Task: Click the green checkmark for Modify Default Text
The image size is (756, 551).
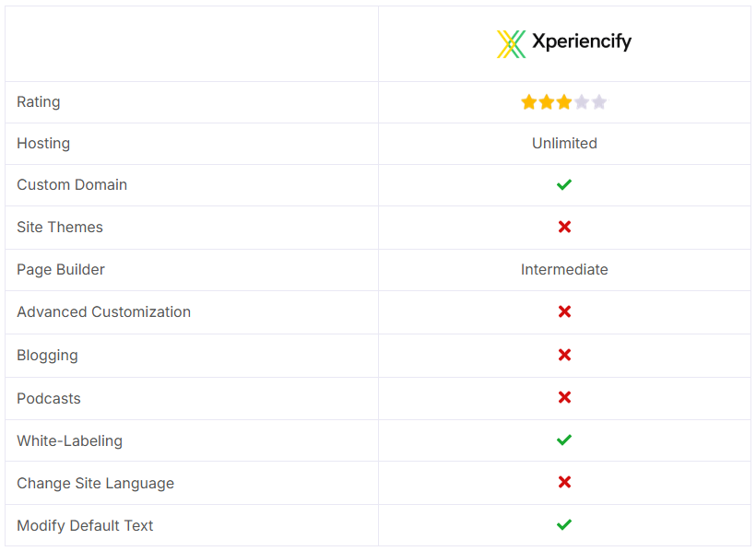Action: pyautogui.click(x=564, y=524)
